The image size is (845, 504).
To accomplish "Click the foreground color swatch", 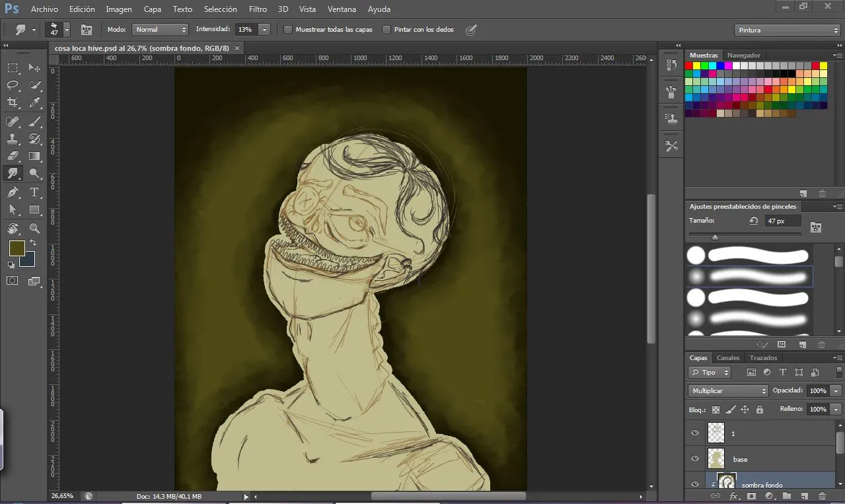I will click(17, 248).
